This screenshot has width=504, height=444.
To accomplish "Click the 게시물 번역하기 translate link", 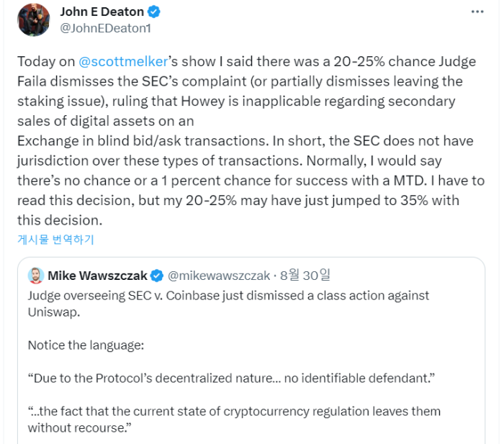I will point(55,240).
